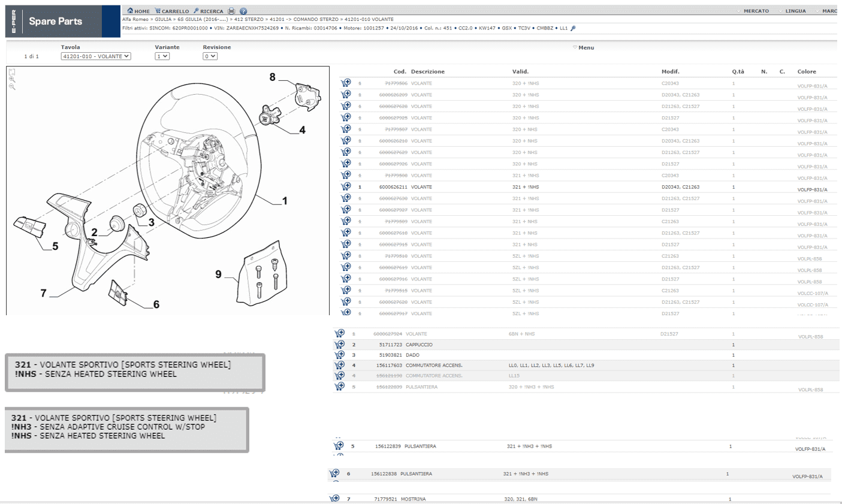Open the Revisione dropdown
The height and width of the screenshot is (504, 842).
pyautogui.click(x=210, y=56)
